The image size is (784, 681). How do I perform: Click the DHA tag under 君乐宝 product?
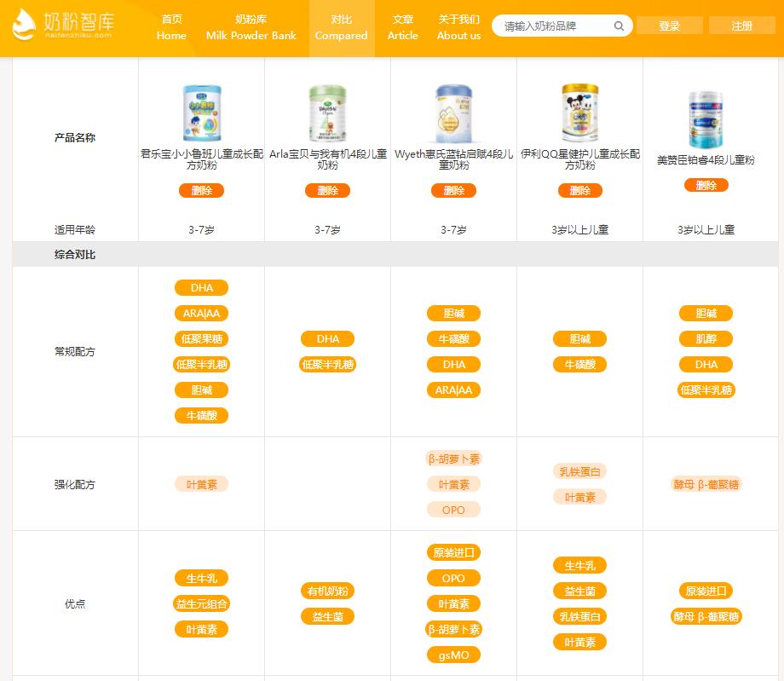(201, 287)
